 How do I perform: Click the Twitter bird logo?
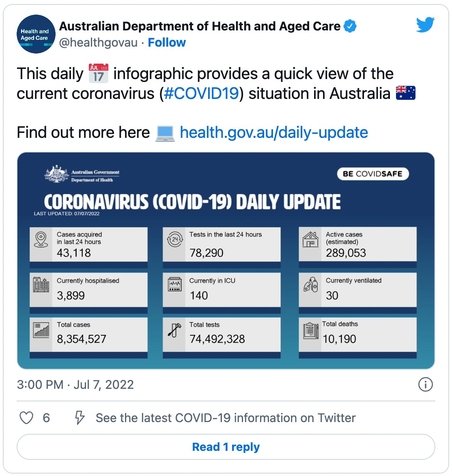coord(425,25)
